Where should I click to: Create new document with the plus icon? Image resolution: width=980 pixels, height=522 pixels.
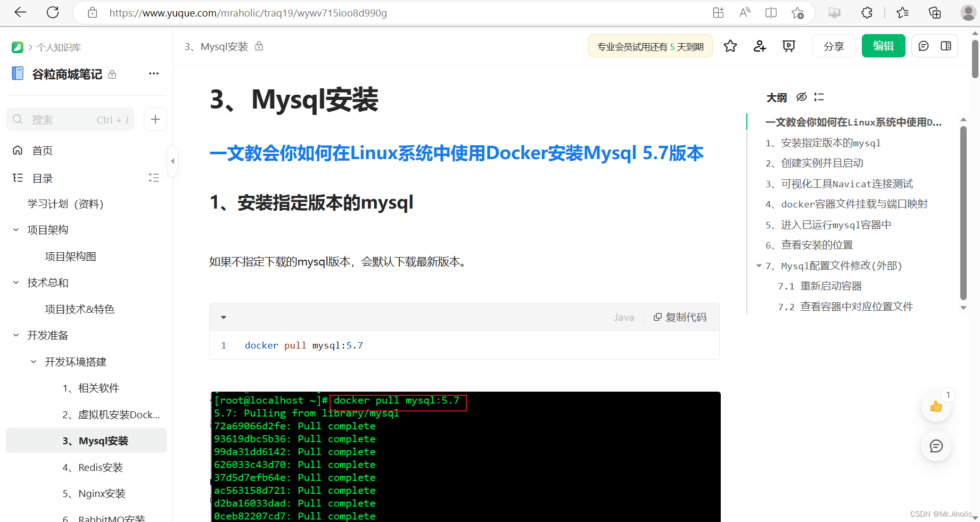point(155,119)
